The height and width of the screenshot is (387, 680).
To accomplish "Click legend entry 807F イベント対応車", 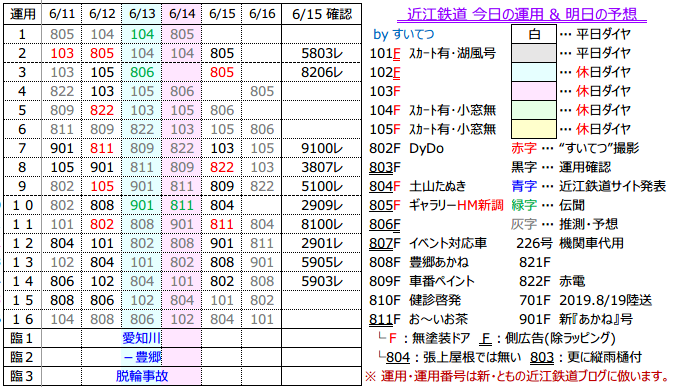I will [428, 243].
